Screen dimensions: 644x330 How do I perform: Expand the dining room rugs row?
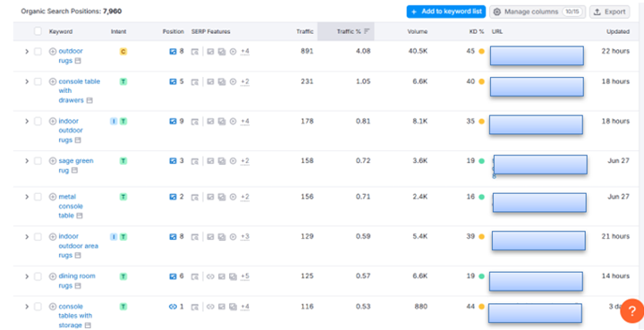coord(27,276)
